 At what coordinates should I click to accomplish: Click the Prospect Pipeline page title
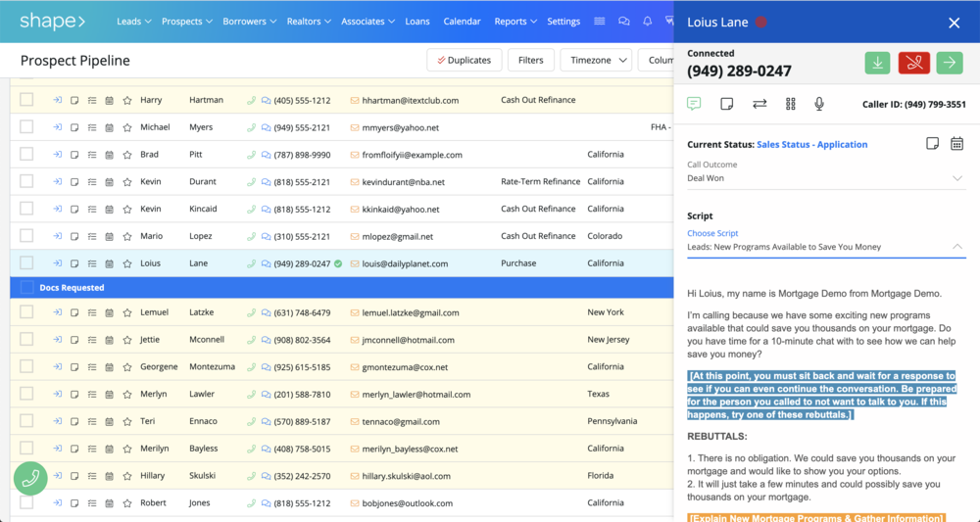click(75, 60)
